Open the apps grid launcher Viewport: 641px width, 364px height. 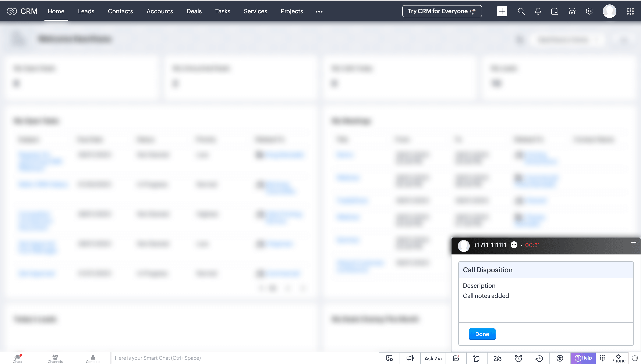coord(630,11)
